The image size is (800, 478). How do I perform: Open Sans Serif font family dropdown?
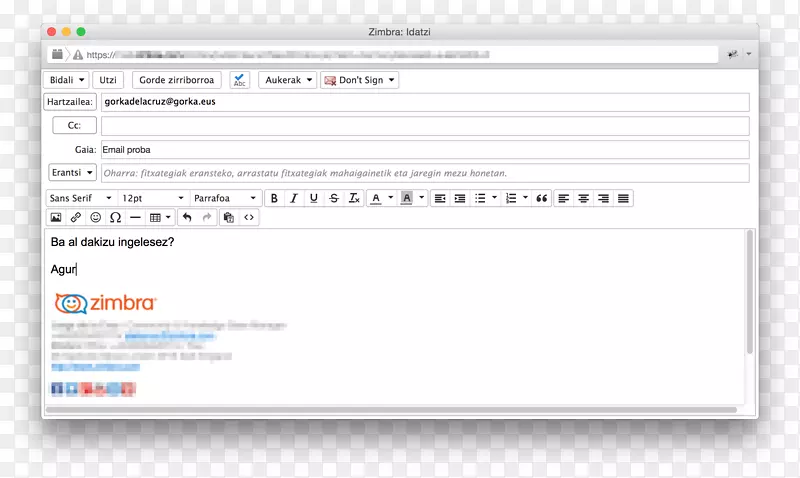(81, 198)
